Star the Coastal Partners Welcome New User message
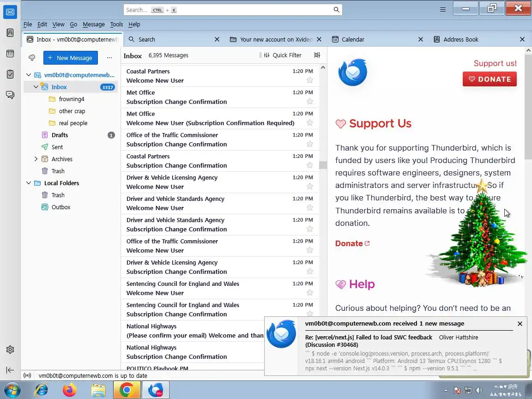This screenshot has width=532, height=399. pos(310,80)
